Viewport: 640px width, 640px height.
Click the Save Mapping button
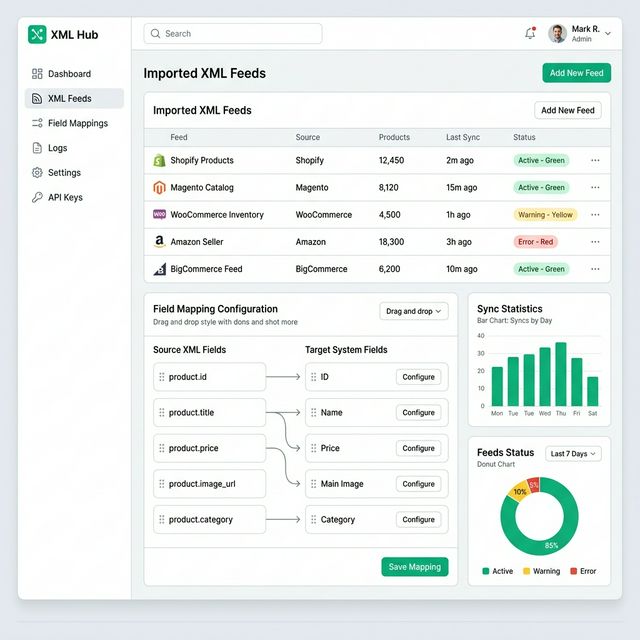(x=414, y=567)
